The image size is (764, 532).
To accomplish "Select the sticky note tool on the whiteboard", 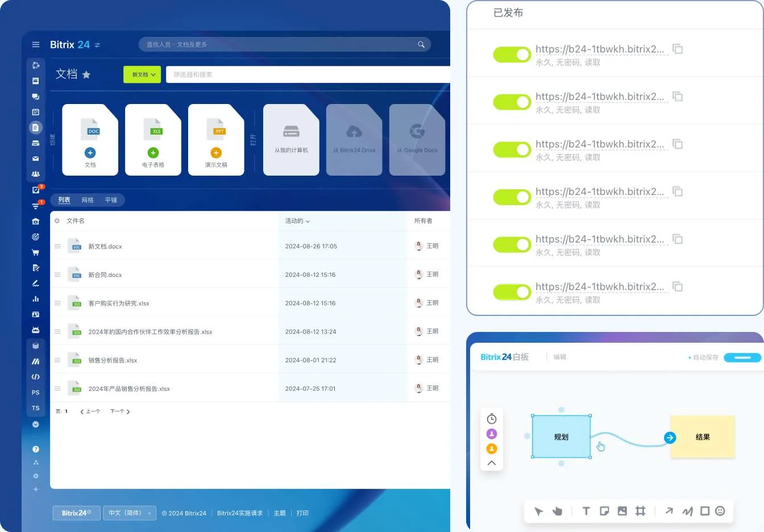I will (x=604, y=511).
